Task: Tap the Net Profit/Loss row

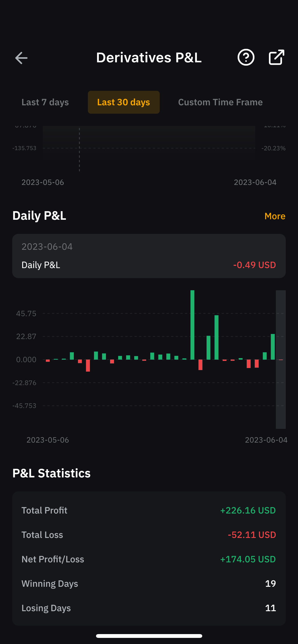Action: (x=149, y=559)
